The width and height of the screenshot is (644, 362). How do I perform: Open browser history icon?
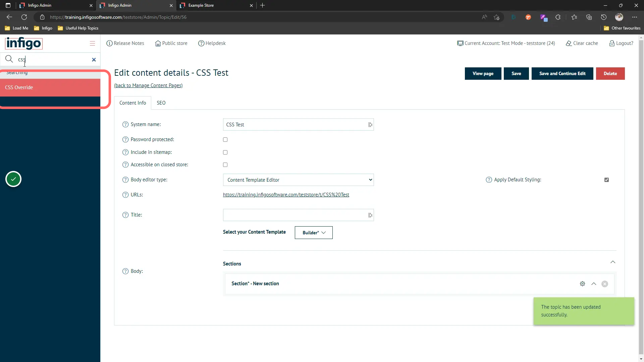[604, 17]
